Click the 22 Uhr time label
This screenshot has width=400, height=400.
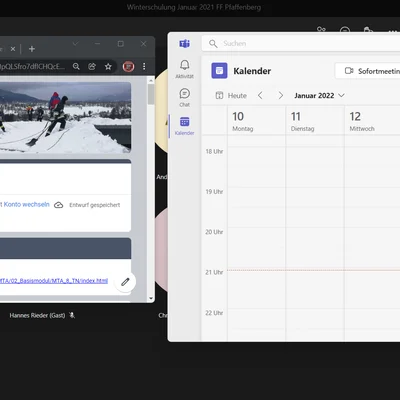(214, 313)
